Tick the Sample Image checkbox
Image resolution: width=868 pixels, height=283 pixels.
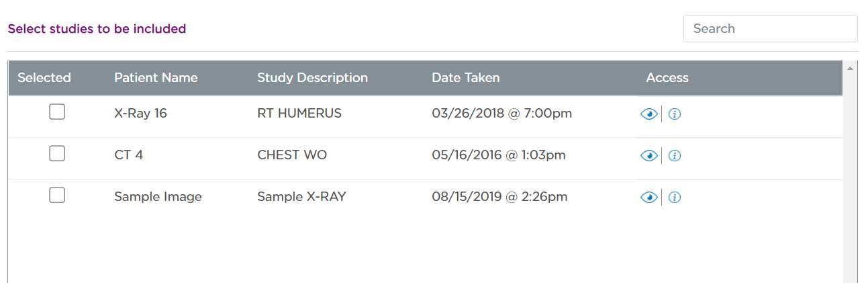coord(57,196)
